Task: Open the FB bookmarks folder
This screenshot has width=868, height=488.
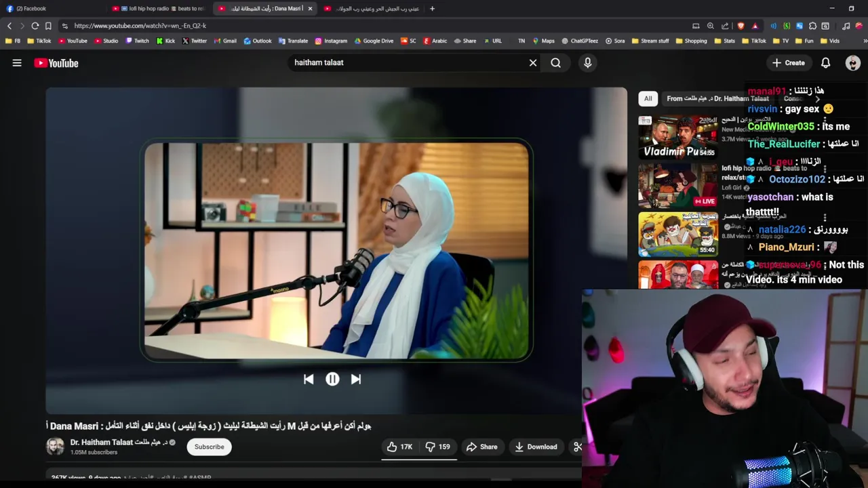Action: click(x=13, y=41)
